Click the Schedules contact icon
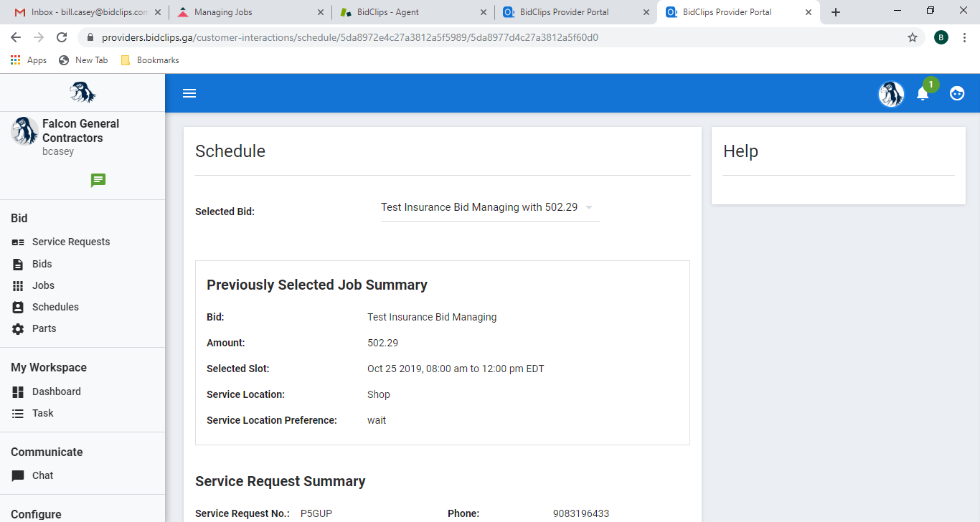980x522 pixels. pyautogui.click(x=18, y=307)
